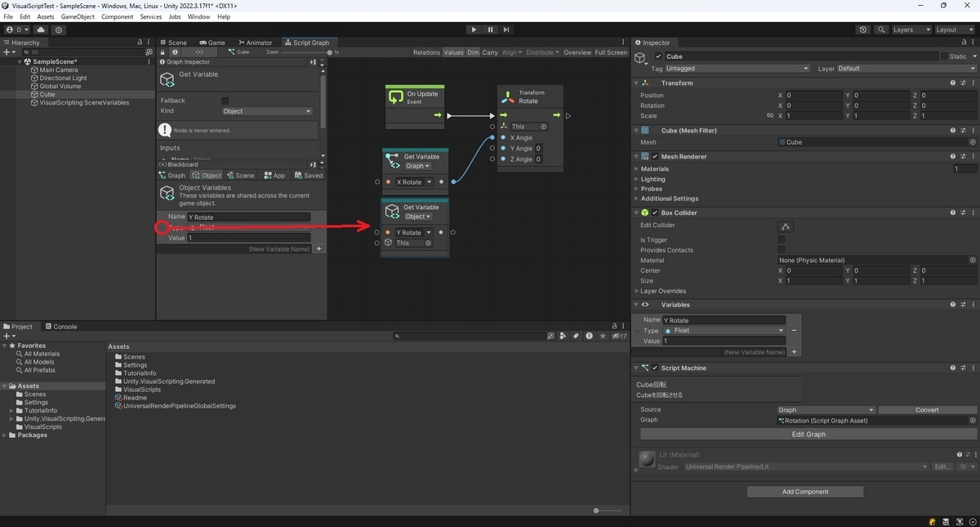Open the Source dropdown set to Graph
The width and height of the screenshot is (980, 527).
826,410
